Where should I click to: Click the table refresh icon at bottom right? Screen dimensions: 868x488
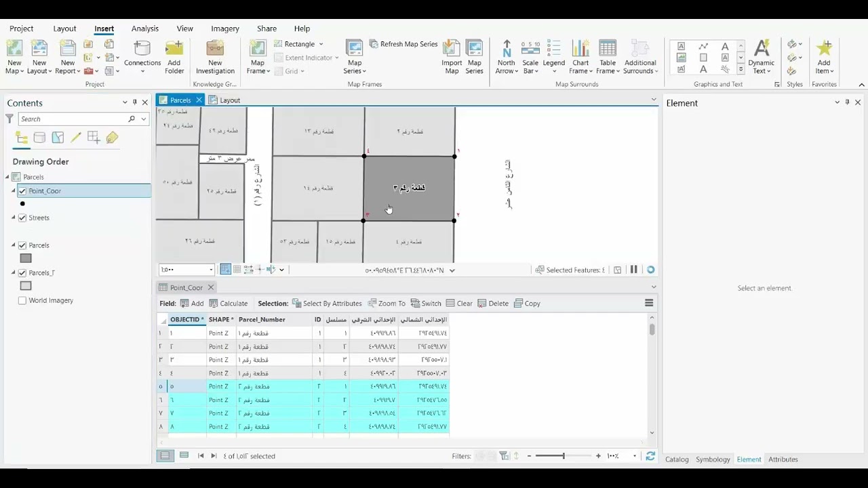(650, 456)
